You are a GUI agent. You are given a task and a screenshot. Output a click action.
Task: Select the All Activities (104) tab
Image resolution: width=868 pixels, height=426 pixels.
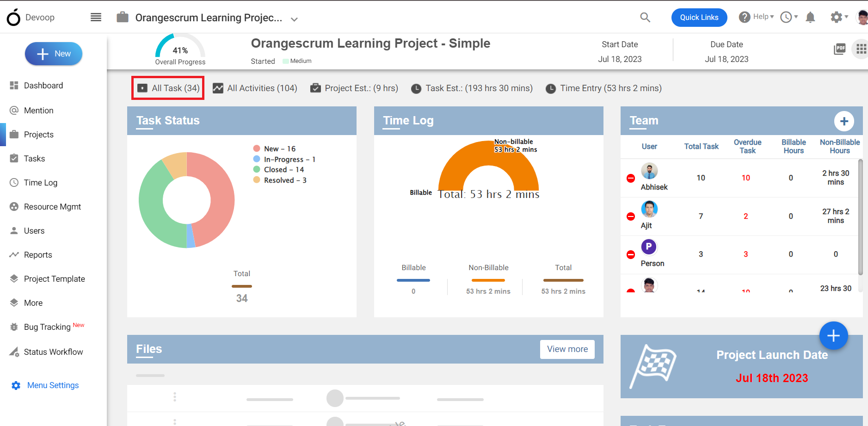point(255,88)
